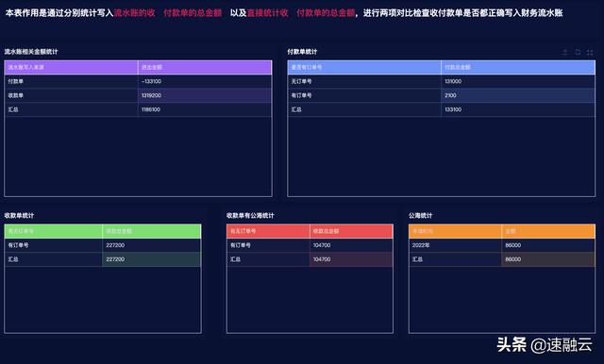Image resolution: width=604 pixels, height=364 pixels.
Task: Click red 有无订单号 column header
Action: point(268,231)
